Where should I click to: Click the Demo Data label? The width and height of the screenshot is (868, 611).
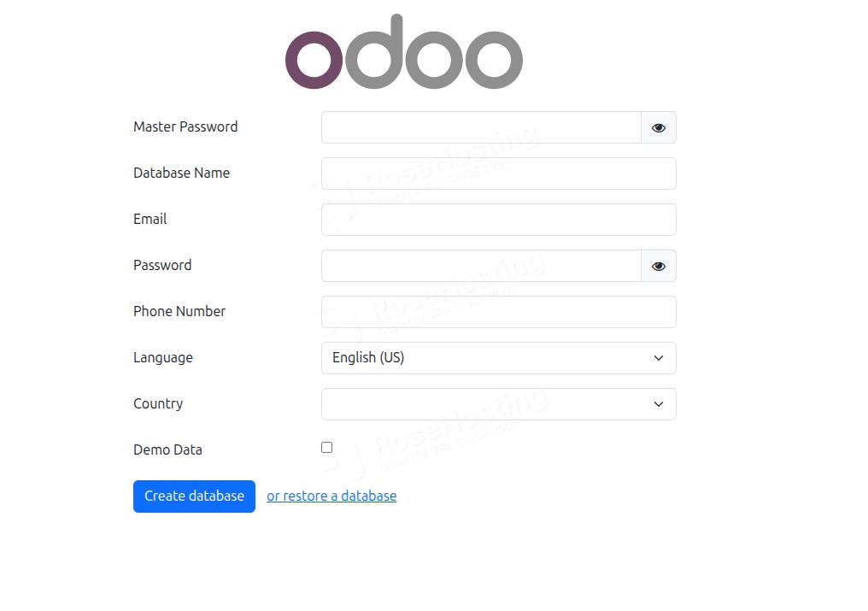click(x=167, y=449)
